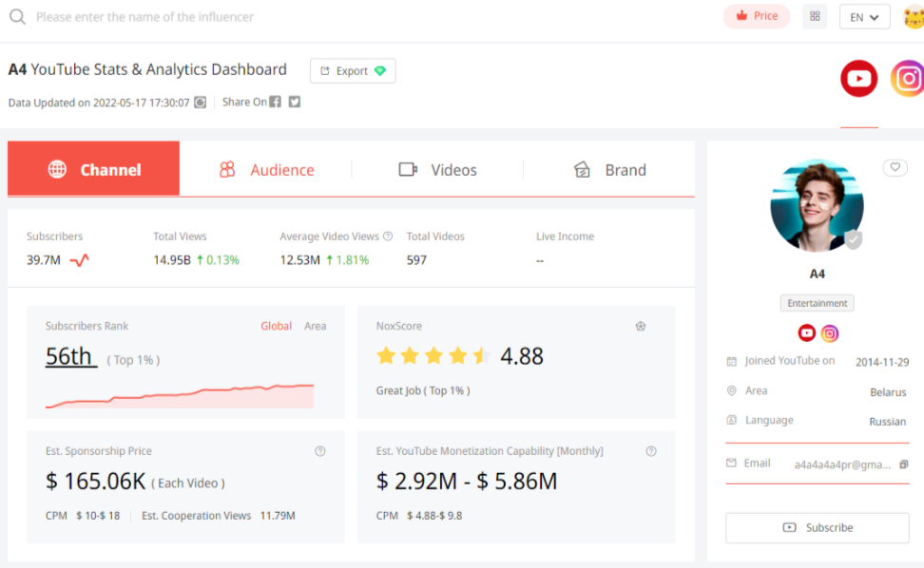Click the Entertainment category tag
The height and width of the screenshot is (568, 924).
pos(818,303)
